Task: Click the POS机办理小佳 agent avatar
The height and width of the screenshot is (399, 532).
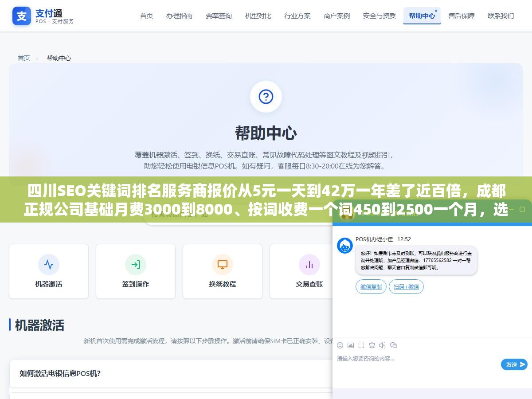Action: click(x=345, y=246)
